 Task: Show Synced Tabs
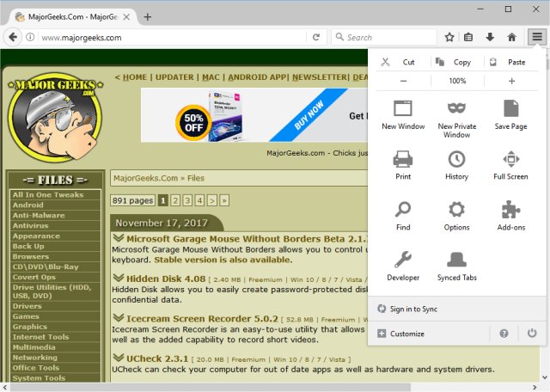(456, 266)
